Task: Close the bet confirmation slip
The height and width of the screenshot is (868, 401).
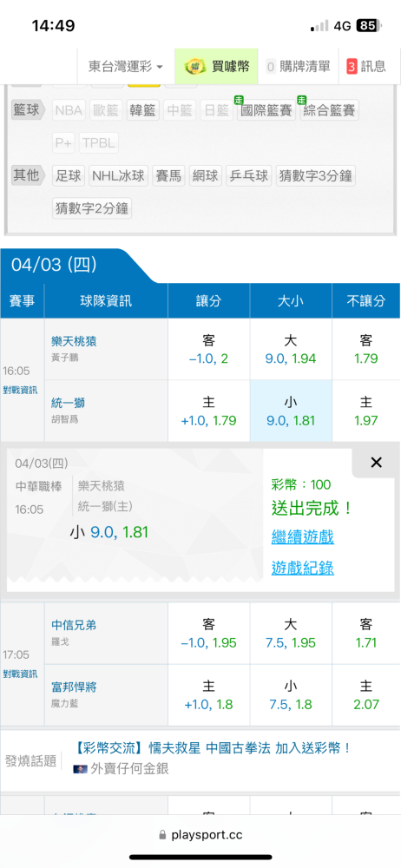Action: (376, 463)
